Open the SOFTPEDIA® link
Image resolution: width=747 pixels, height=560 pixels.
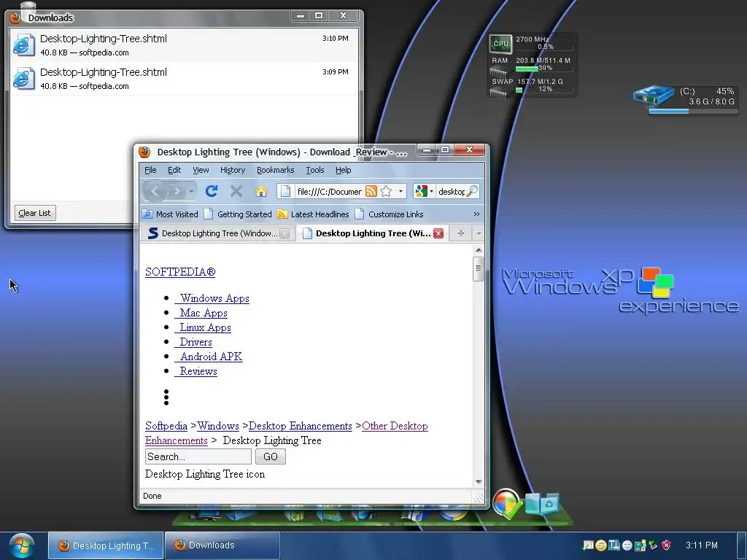(180, 272)
